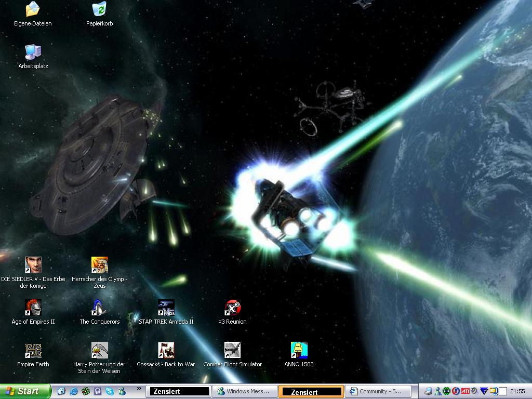Viewport: 532px width, 399px height.
Task: Open the X3 Reunion game shortcut
Action: [232, 308]
